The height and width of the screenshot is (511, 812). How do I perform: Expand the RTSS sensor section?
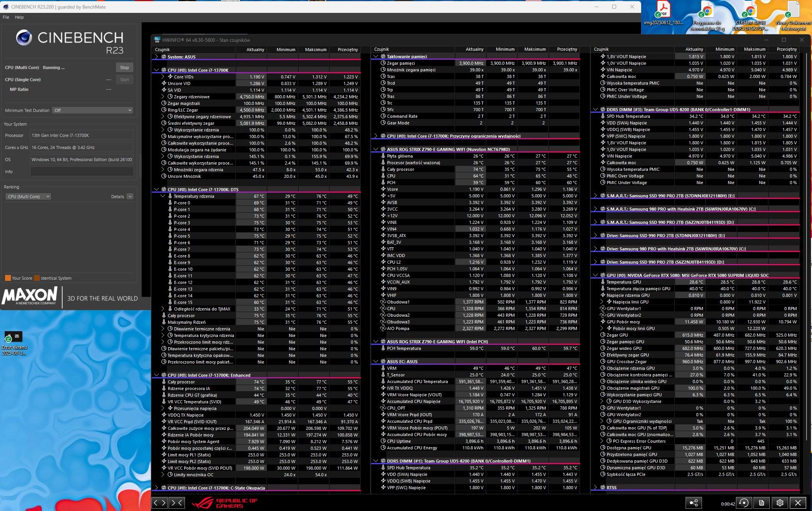coord(595,487)
